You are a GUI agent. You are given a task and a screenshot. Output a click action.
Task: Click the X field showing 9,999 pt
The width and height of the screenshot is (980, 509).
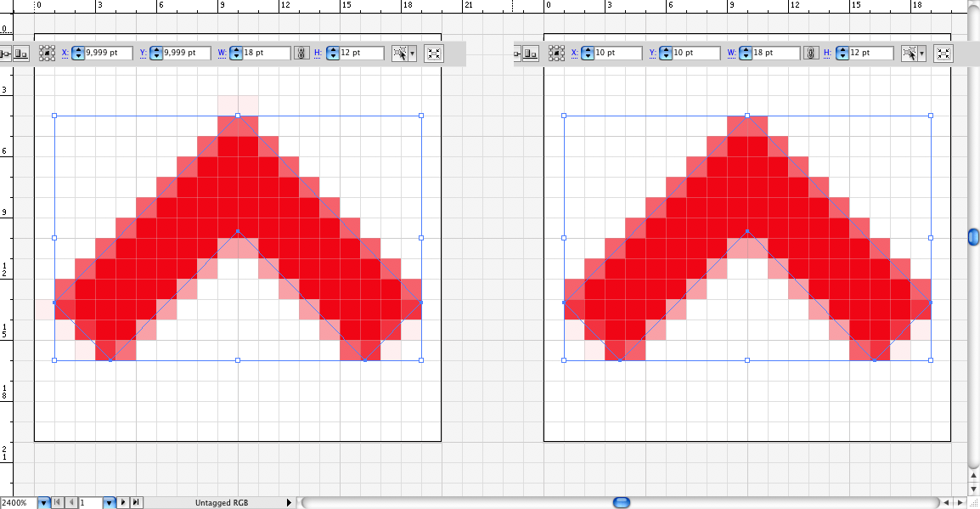tap(108, 54)
